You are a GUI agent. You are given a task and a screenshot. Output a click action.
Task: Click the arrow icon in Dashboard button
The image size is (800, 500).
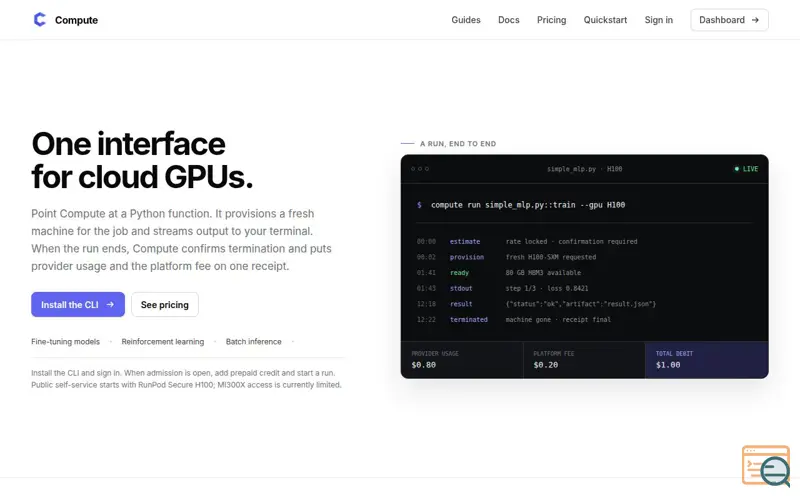click(x=755, y=20)
